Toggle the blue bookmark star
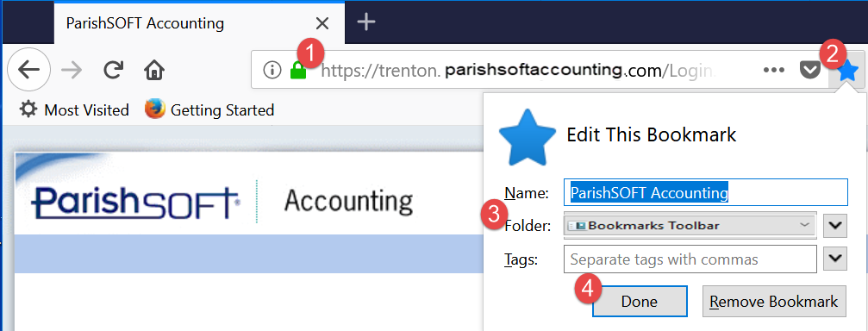Image resolution: width=868 pixels, height=331 pixels. coord(847,71)
